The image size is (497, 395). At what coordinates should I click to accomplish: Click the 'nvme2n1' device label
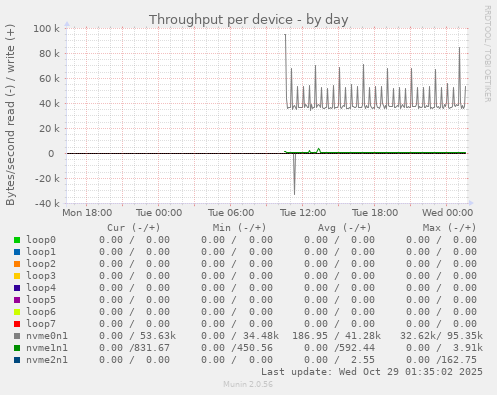tap(47, 360)
